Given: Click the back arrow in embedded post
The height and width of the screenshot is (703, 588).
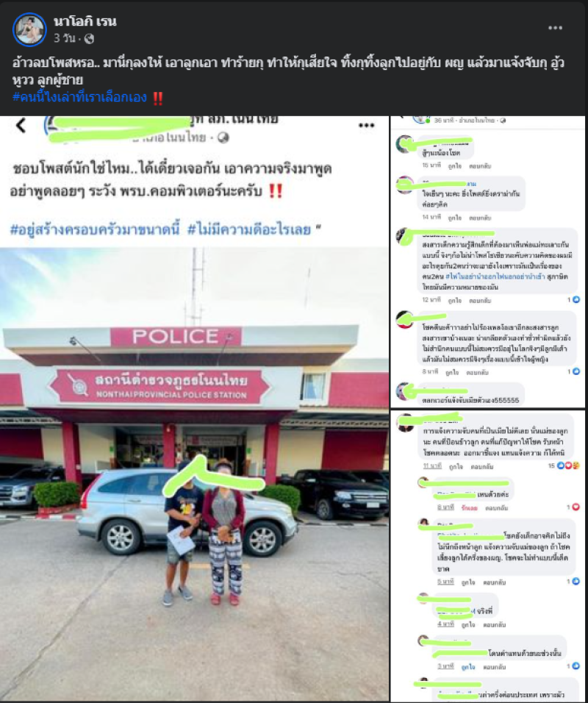Looking at the screenshot, I should [x=21, y=126].
